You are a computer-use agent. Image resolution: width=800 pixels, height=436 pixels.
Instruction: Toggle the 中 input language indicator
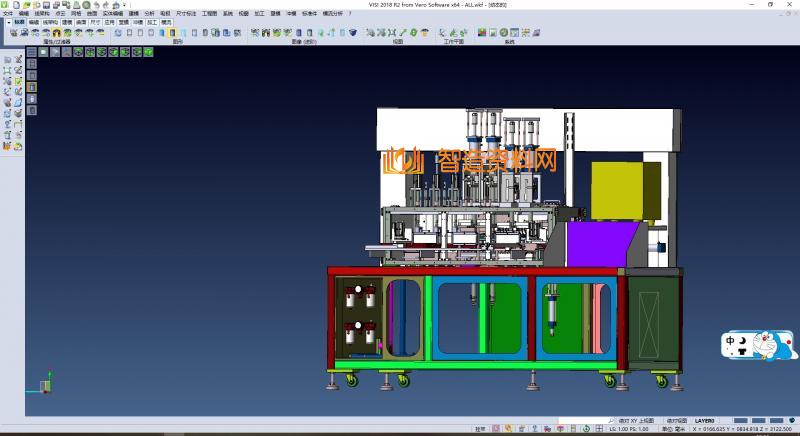[730, 341]
